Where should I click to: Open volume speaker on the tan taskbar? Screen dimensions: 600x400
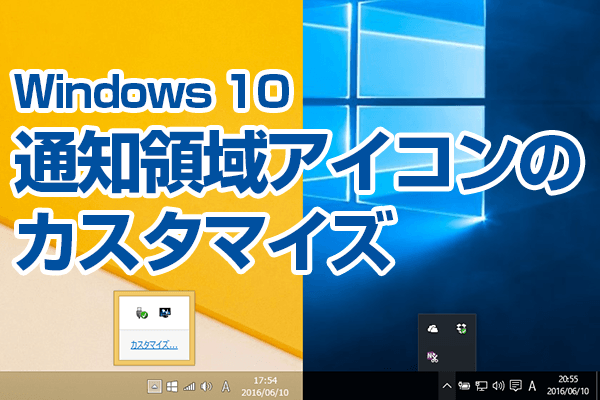pos(206,387)
